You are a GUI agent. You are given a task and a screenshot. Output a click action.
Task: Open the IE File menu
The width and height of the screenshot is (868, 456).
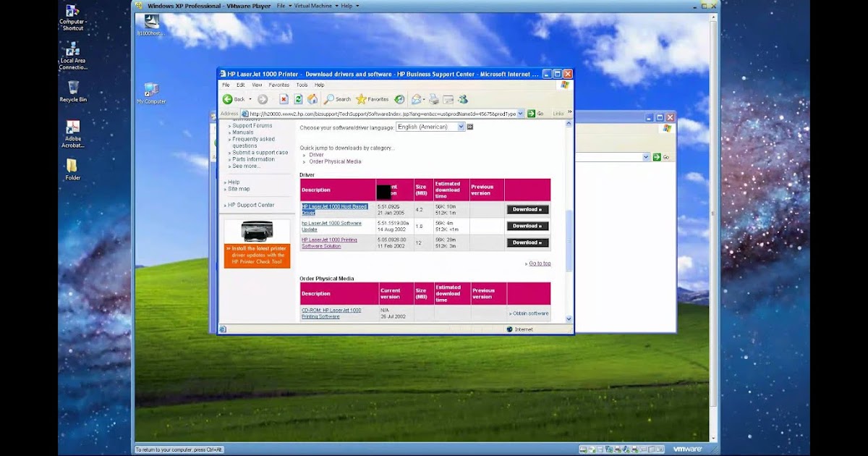tap(226, 85)
